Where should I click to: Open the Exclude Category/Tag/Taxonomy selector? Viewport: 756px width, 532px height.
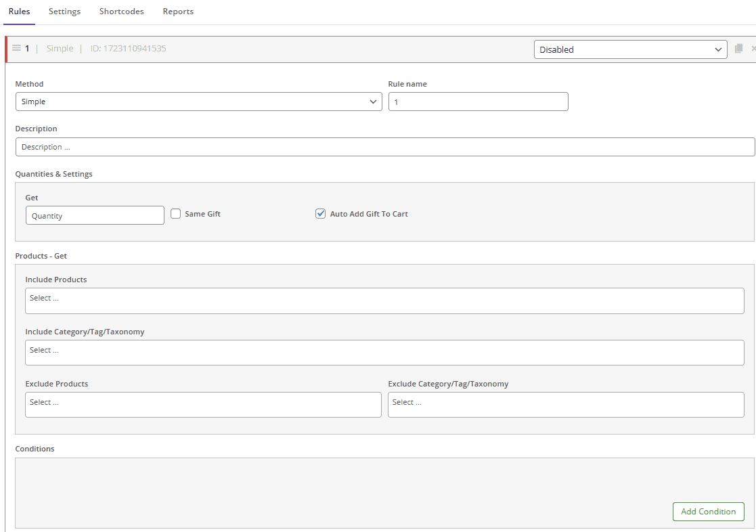point(566,405)
